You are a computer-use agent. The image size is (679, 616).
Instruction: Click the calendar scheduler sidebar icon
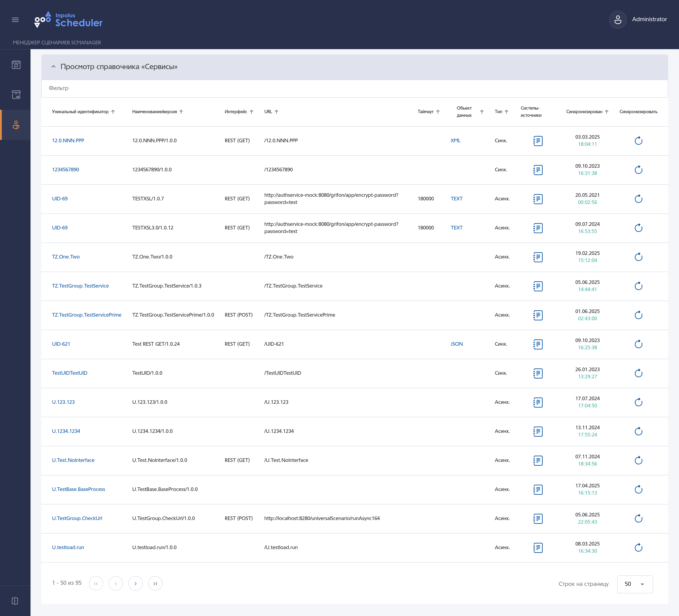(x=16, y=65)
